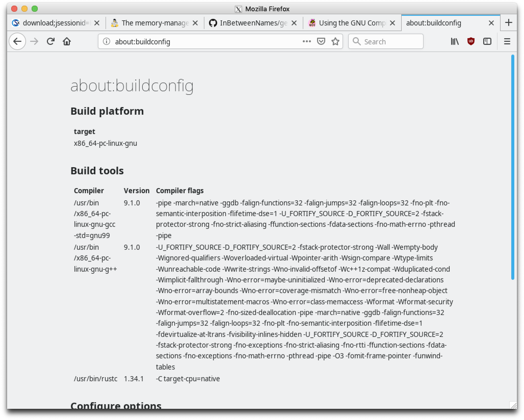Open the Library menu
The height and width of the screenshot is (420, 524).
click(455, 41)
